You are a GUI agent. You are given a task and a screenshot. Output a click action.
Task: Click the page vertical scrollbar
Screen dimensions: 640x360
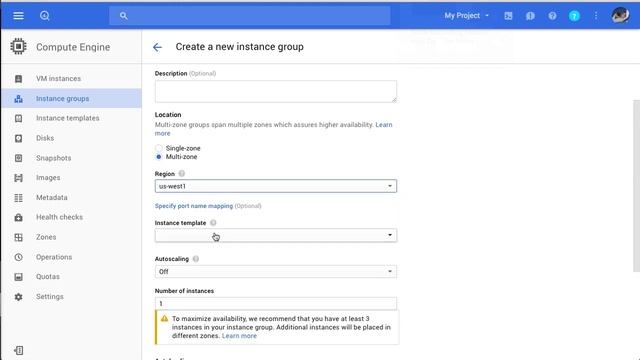click(x=636, y=186)
